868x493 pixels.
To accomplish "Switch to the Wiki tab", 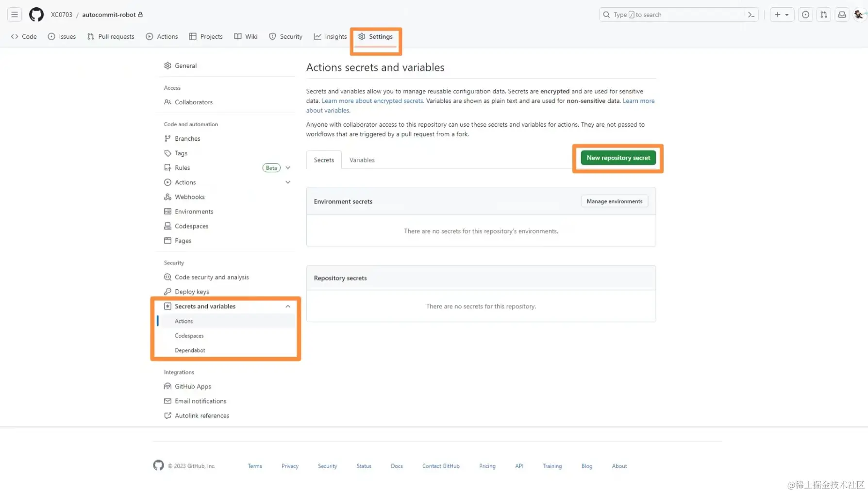I will point(246,36).
